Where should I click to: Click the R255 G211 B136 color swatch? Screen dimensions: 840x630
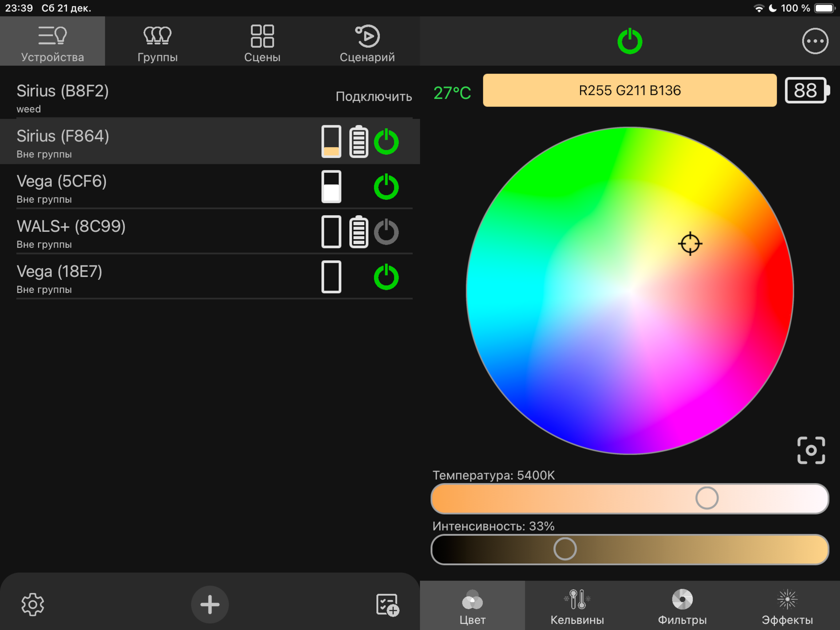(x=630, y=90)
